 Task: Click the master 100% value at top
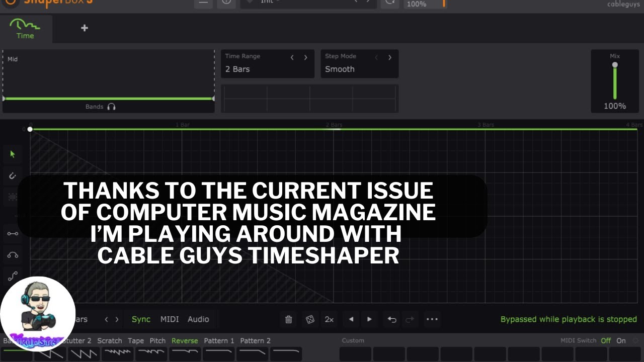(x=417, y=4)
